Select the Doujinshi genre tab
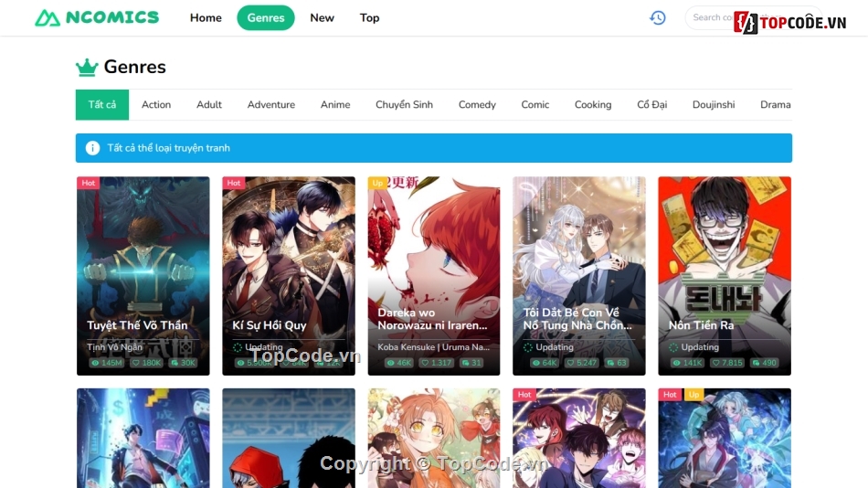This screenshot has width=868, height=488. (714, 105)
